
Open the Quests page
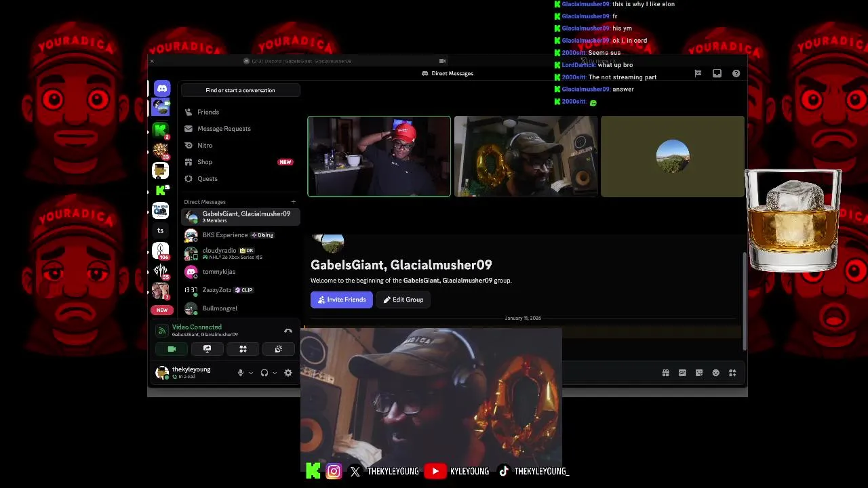[241, 179]
